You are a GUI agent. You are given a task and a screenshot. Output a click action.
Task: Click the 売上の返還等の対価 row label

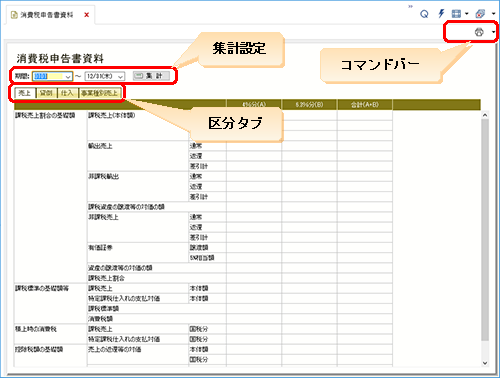[x=115, y=349]
